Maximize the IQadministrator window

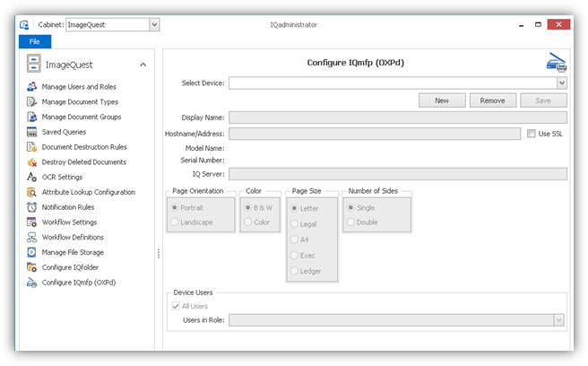point(538,25)
